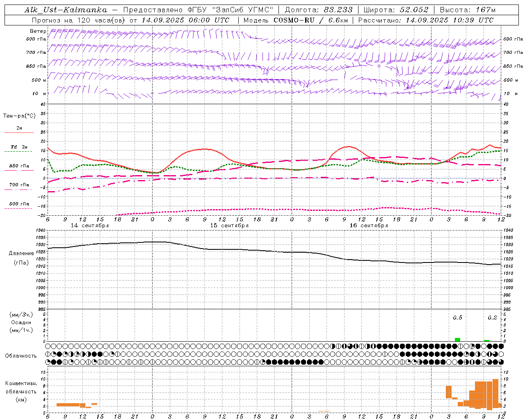Click the 14 сентября date label
Viewport: 525px width, 420px height.
point(90,226)
